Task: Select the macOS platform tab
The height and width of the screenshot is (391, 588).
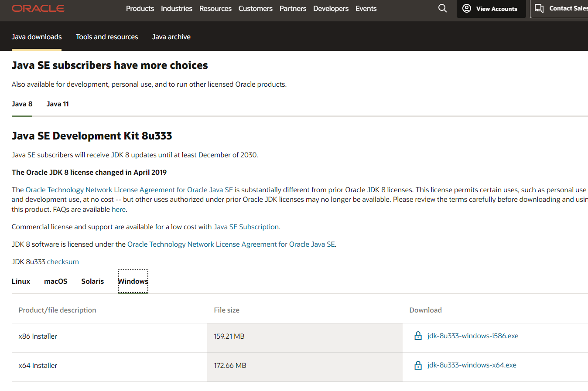Action: click(x=56, y=281)
